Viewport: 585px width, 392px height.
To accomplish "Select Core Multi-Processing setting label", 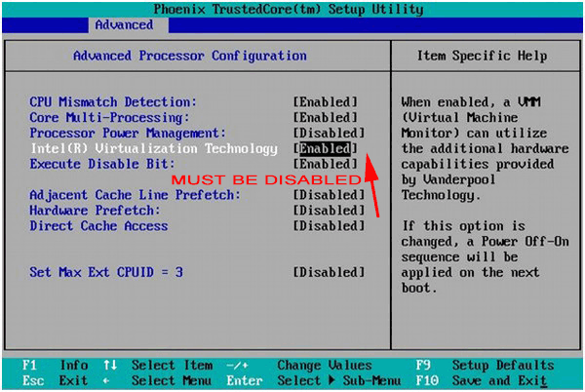I will click(x=109, y=117).
